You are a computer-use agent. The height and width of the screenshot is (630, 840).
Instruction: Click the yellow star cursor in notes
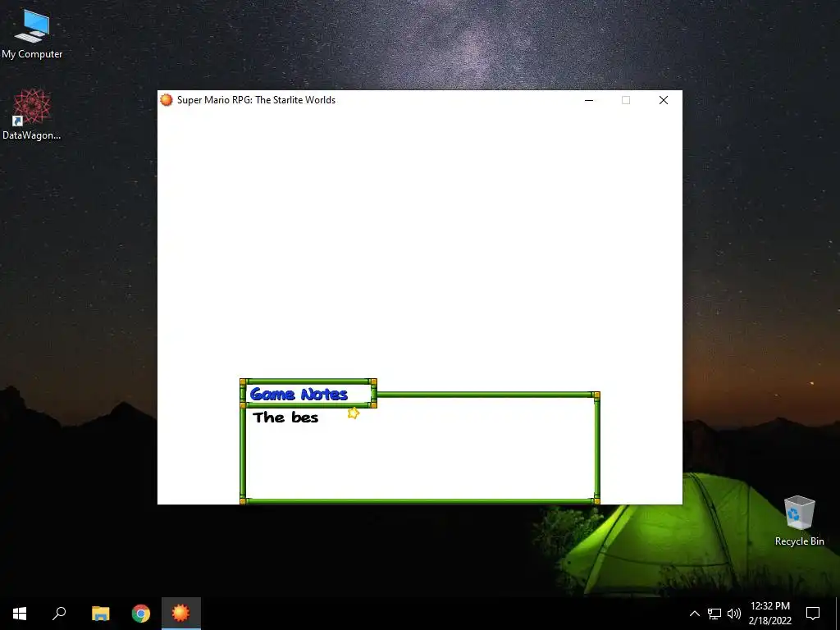pyautogui.click(x=354, y=413)
